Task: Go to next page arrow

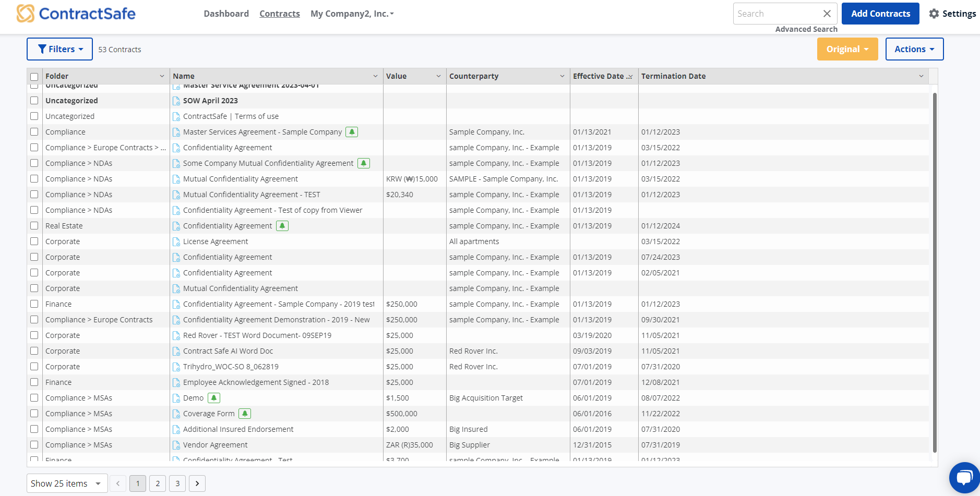Action: [x=197, y=483]
